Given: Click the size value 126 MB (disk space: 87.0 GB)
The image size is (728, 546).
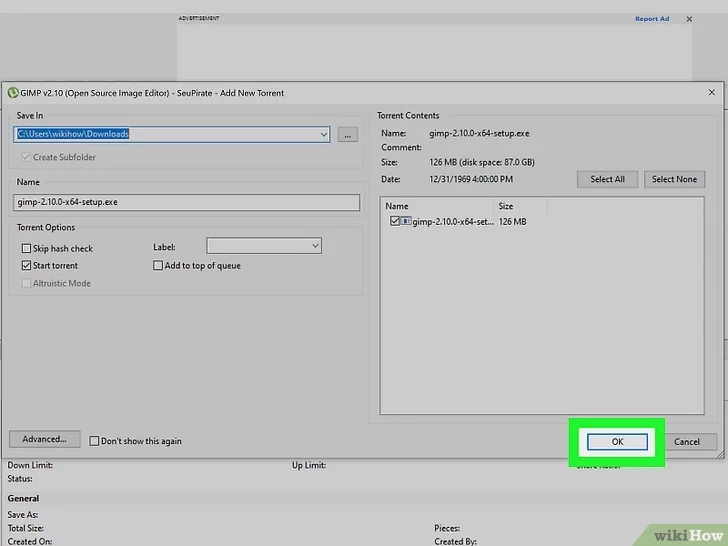Looking at the screenshot, I should point(482,162).
